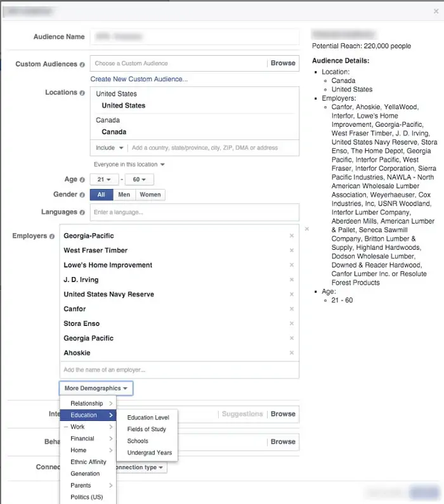
Task: Remove Lowe's Home Improvement employer
Action: [292, 265]
